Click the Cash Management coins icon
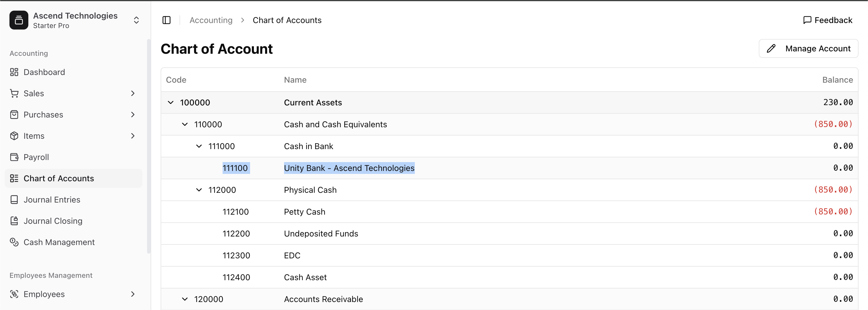 (x=14, y=242)
